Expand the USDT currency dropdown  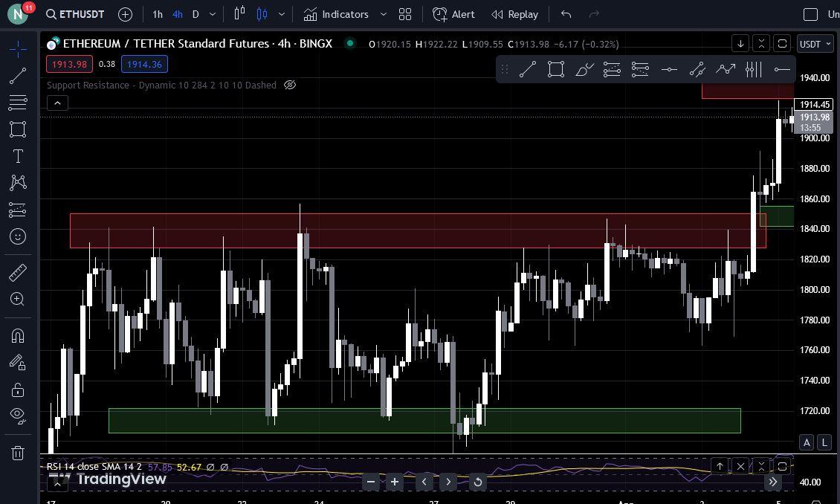coord(815,44)
